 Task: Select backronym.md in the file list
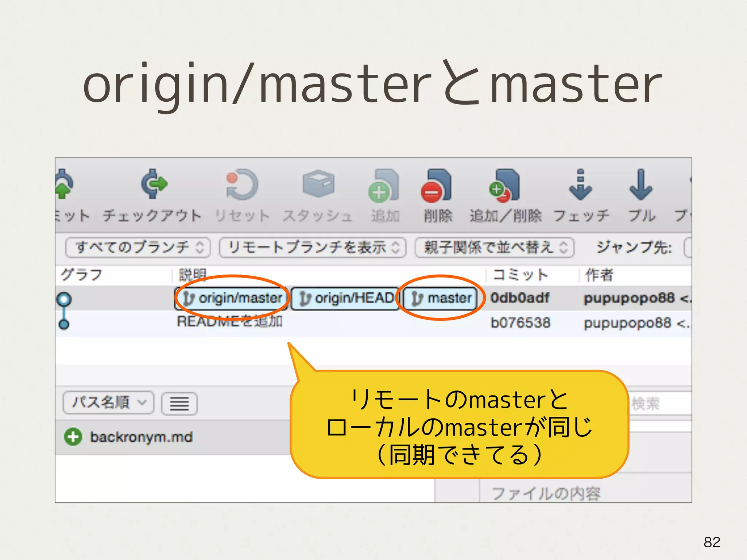141,437
